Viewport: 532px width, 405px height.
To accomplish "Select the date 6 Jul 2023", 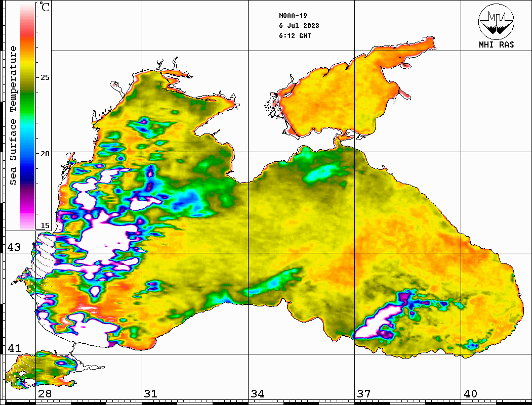I will pos(299,26).
